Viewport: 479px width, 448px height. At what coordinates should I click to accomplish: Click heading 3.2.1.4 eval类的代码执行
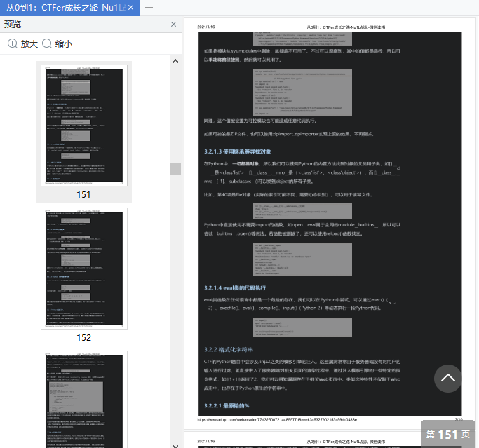(x=235, y=287)
